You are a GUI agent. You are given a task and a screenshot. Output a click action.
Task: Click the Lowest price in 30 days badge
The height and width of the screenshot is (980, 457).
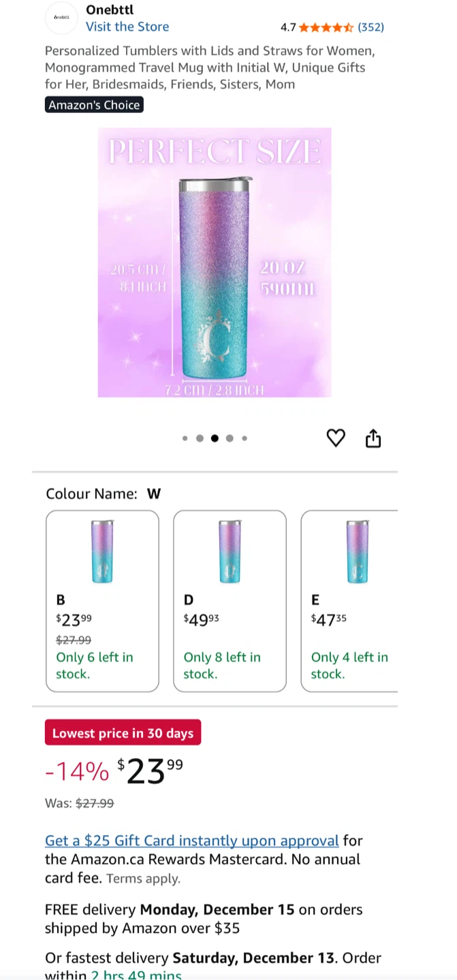click(x=123, y=733)
